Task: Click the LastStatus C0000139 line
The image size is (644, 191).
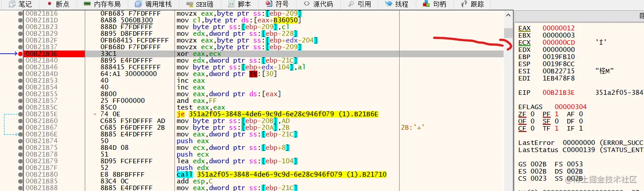Action: (x=581, y=150)
